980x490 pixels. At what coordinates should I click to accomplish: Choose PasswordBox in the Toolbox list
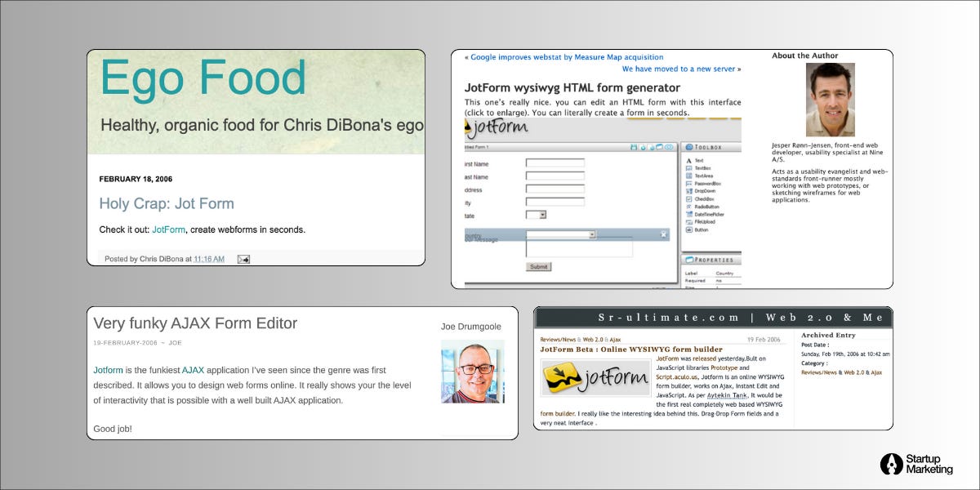point(703,184)
